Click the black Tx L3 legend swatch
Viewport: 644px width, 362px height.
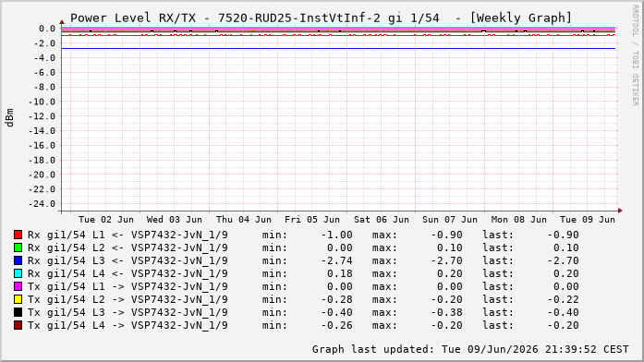pos(18,312)
